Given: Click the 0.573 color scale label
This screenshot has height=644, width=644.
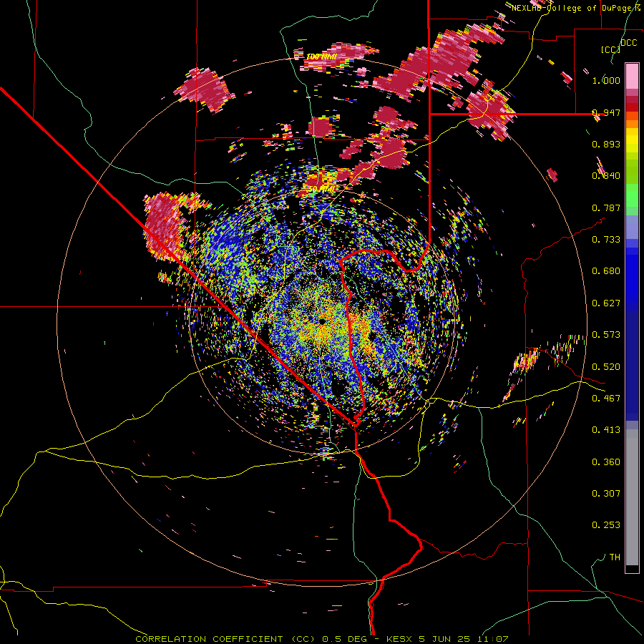Looking at the screenshot, I should click(606, 335).
